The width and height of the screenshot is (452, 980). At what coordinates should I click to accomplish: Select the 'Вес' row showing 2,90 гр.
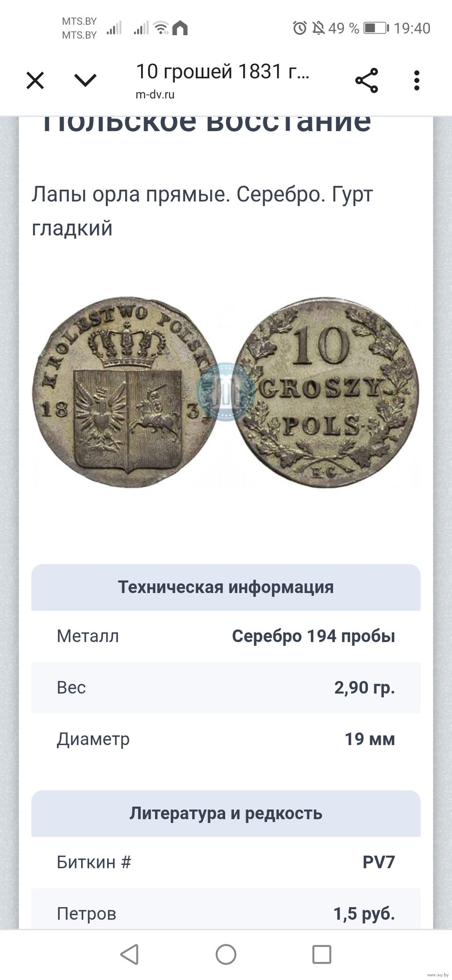point(226,688)
